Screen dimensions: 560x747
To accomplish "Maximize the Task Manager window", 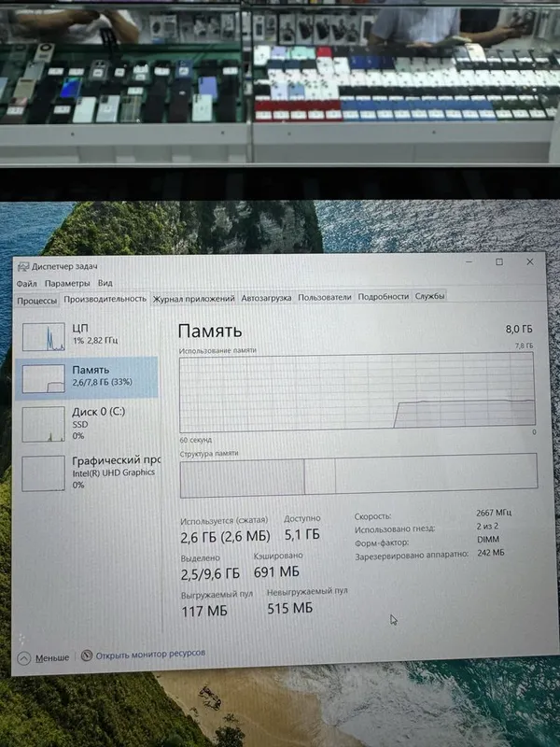I will pos(499,262).
